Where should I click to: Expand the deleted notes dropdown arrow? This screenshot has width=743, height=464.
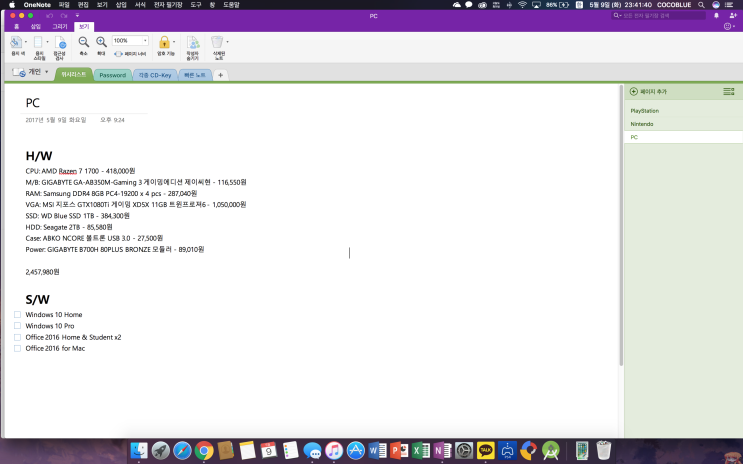227,42
